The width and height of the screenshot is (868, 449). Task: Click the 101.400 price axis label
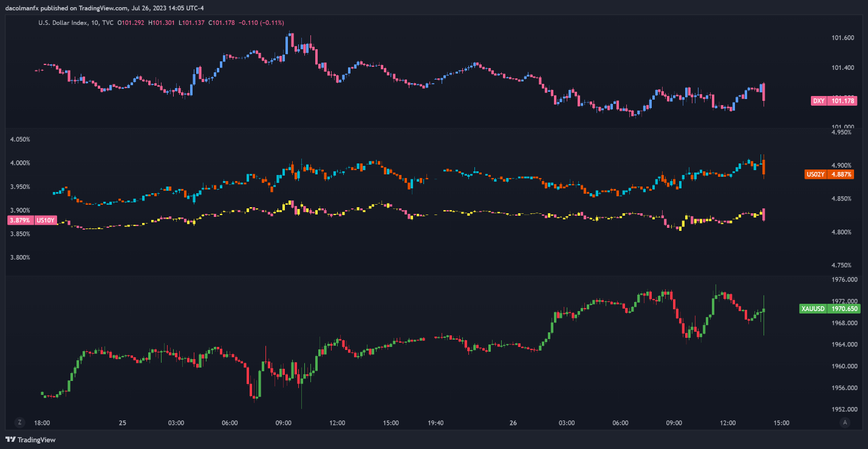pos(843,67)
